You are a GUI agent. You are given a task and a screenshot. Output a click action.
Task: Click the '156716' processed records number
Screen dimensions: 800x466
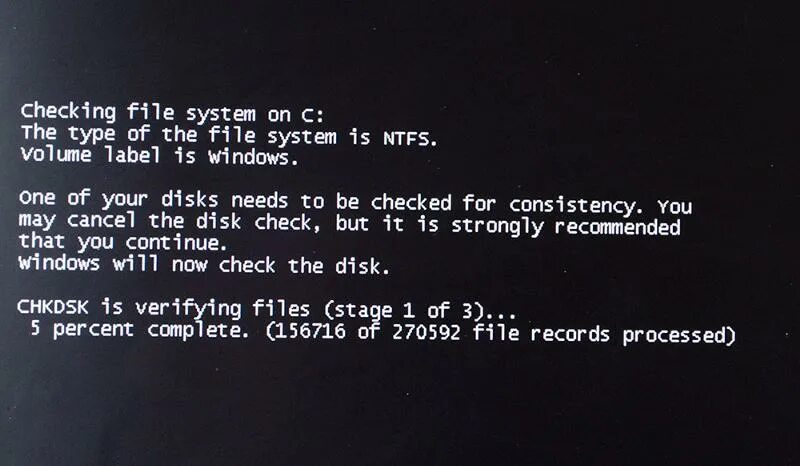click(x=311, y=332)
